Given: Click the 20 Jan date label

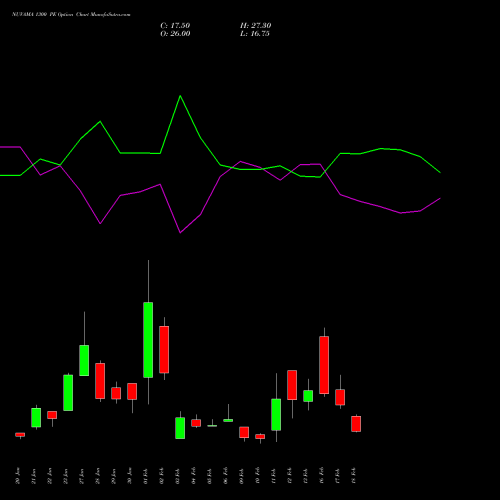Looking at the screenshot, I should [18, 476].
